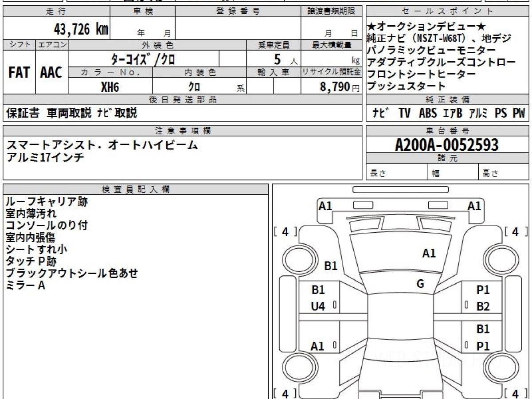
Task: Click PW in the equipment row
Action: [x=519, y=113]
